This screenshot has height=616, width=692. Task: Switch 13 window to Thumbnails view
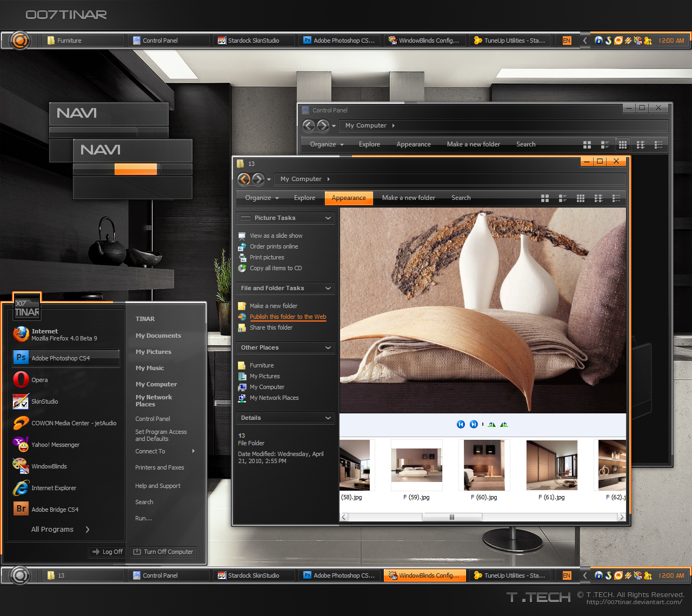(545, 198)
